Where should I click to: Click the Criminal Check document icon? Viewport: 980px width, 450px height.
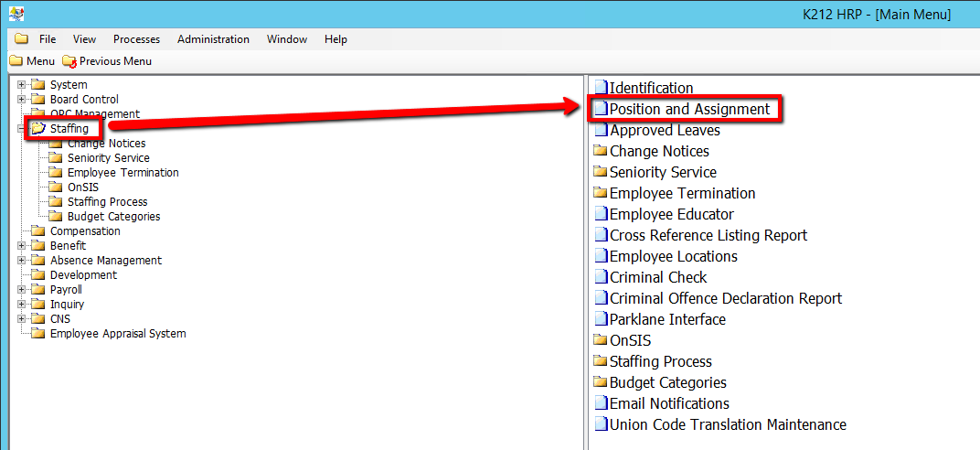coord(601,278)
